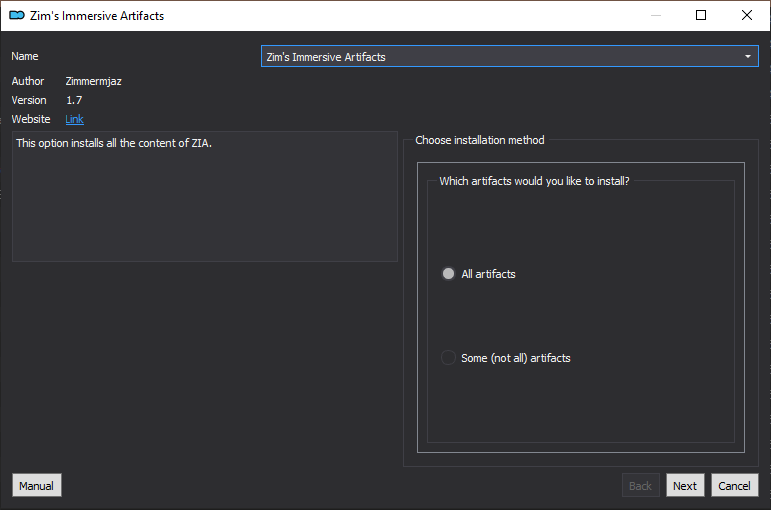Select the Some (not all) artifacts option

(x=448, y=358)
